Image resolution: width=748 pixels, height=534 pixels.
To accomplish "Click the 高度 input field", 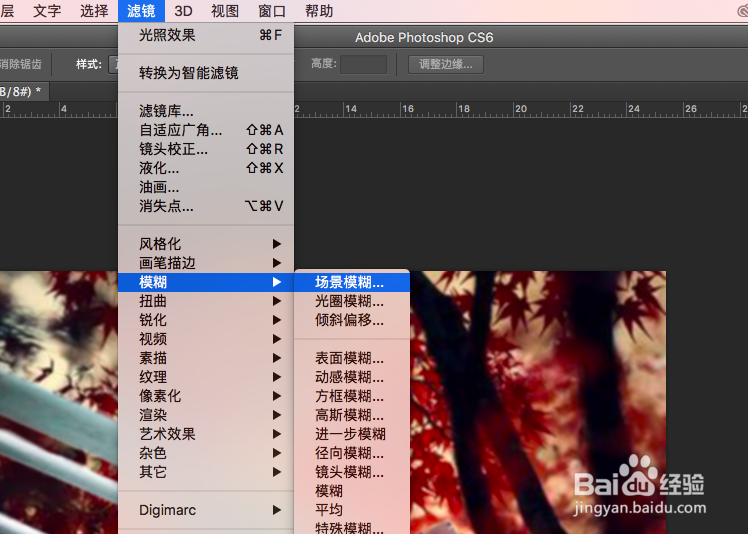I will (x=363, y=64).
